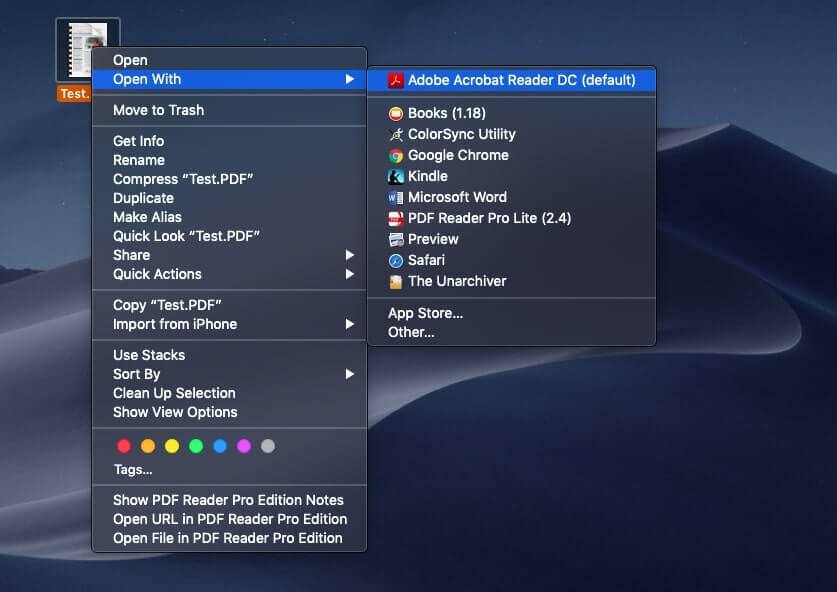Open the file with ColorSync Utility
This screenshot has width=837, height=592.
tap(511, 135)
